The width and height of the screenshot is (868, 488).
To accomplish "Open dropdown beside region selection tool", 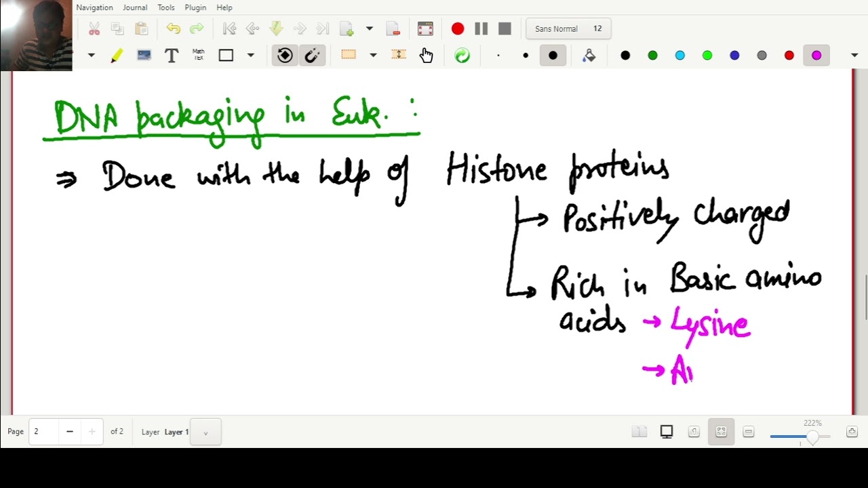I will coord(373,56).
